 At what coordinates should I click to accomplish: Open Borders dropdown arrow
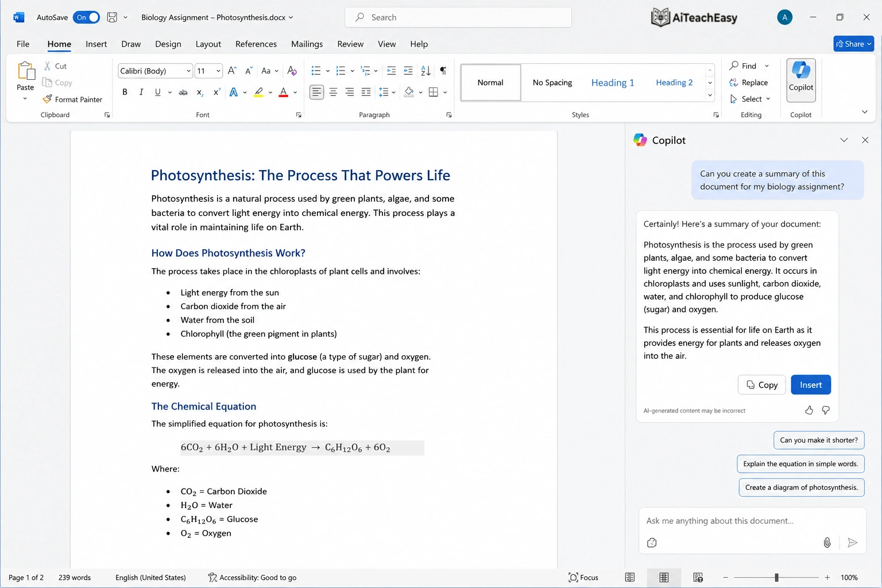tap(445, 92)
